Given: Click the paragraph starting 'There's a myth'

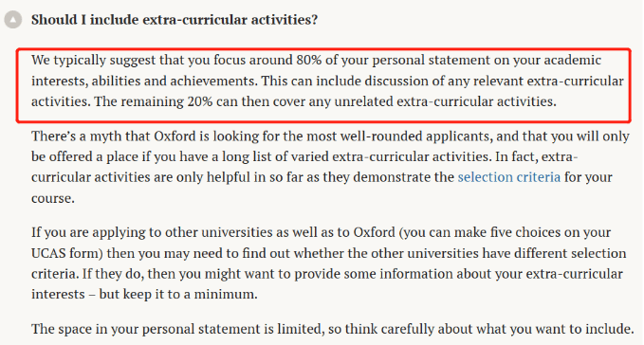Looking at the screenshot, I should click(x=330, y=167).
